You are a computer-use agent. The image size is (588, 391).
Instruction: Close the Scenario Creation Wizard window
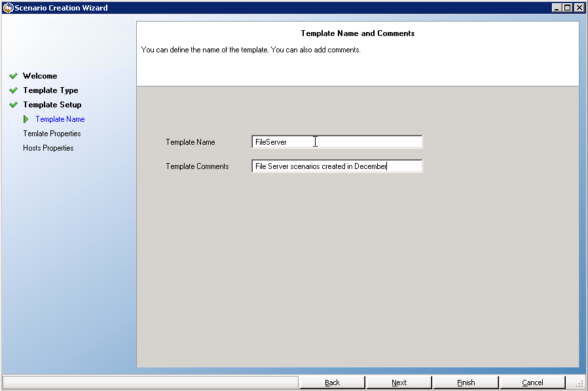(579, 7)
